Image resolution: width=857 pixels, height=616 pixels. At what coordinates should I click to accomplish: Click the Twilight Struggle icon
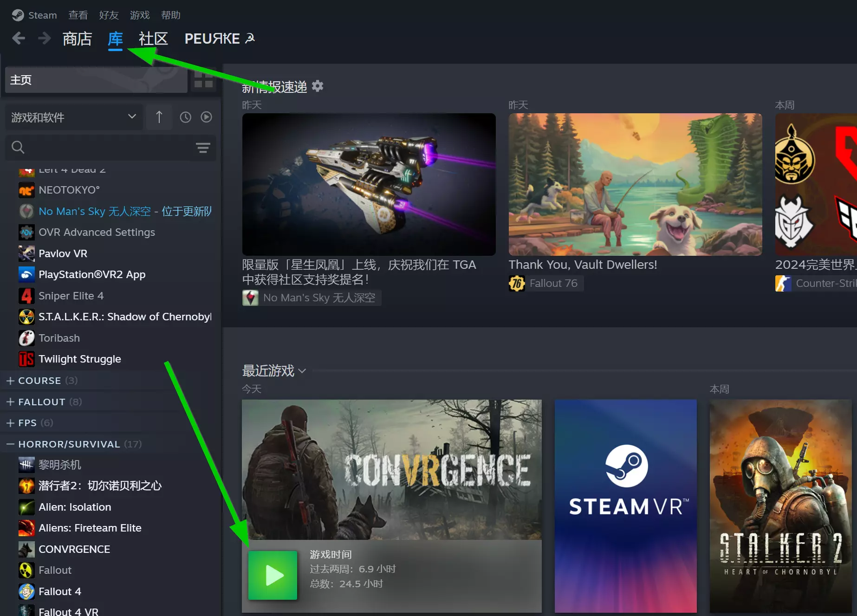tap(26, 359)
